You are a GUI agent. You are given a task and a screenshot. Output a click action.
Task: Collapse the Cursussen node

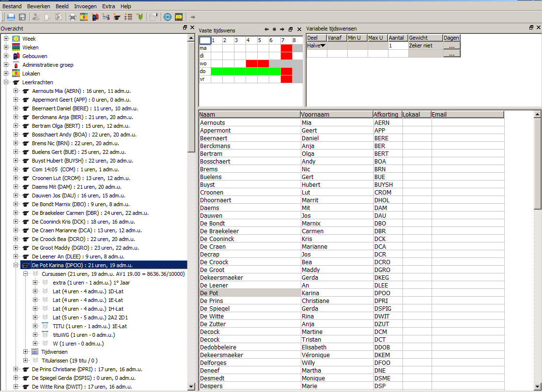pyautogui.click(x=26, y=273)
